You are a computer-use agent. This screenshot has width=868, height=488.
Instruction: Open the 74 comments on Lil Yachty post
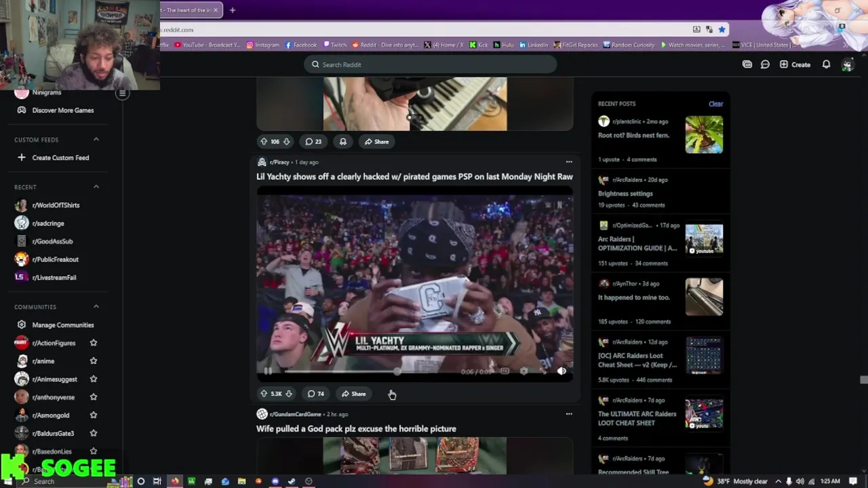315,394
